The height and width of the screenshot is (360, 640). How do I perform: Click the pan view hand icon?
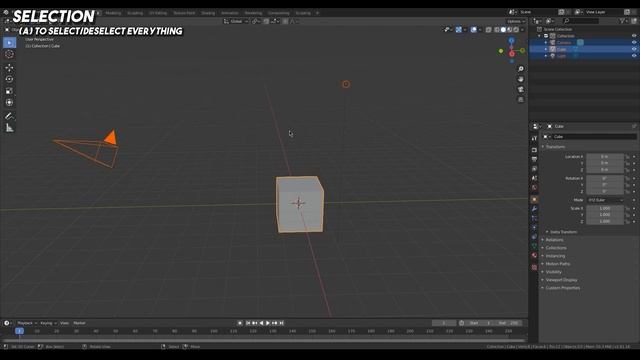(521, 79)
